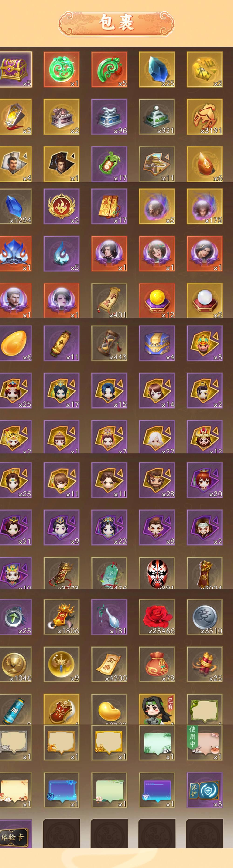Select the chat bubble marked 使用中
This screenshot has width=233, height=868.
(205, 743)
